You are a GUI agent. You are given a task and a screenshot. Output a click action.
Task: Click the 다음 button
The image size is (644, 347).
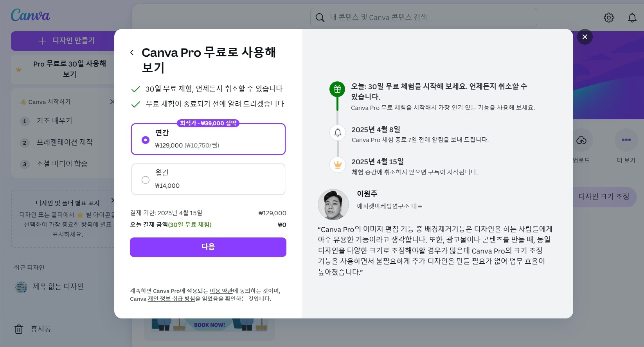(208, 247)
